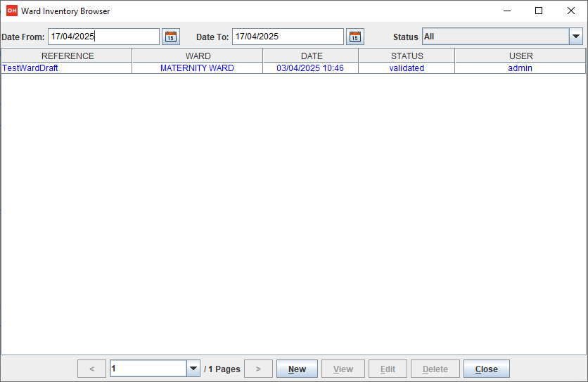Image resolution: width=588 pixels, height=382 pixels.
Task: Go to the next page arrow button
Action: coord(258,369)
